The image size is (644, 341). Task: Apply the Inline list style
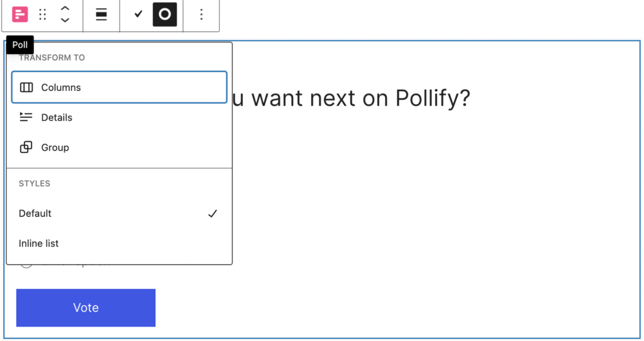coord(119,243)
